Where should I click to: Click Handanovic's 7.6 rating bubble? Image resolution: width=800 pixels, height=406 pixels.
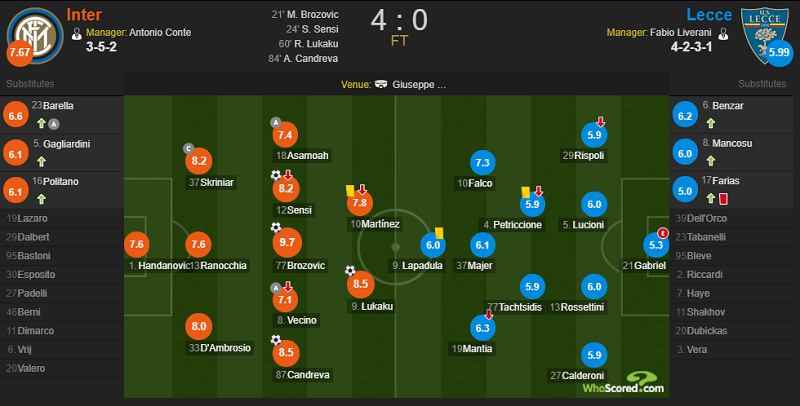137,244
